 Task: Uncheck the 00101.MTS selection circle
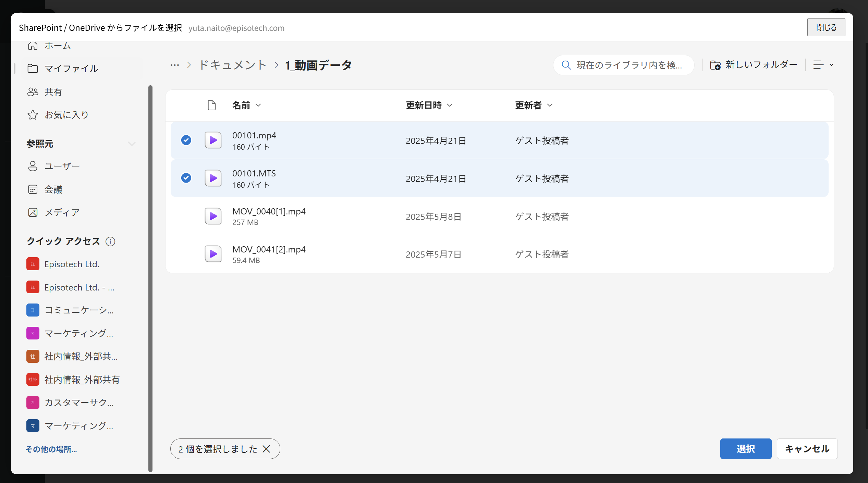186,178
